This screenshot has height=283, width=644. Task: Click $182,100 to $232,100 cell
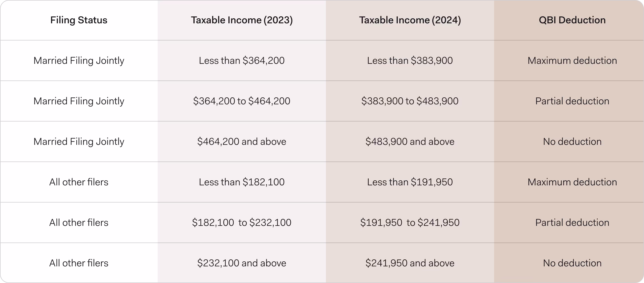click(242, 223)
